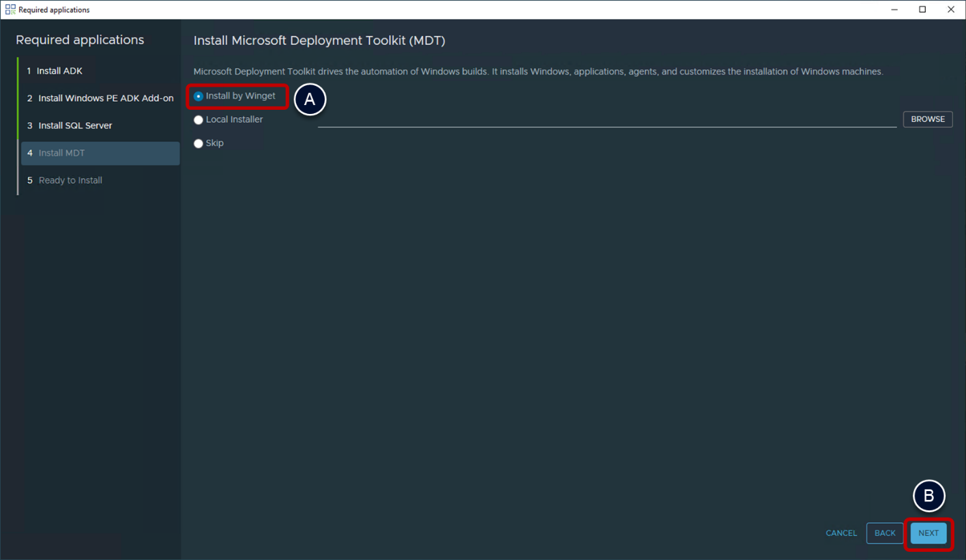Click the circled B callout marker

coord(928,497)
